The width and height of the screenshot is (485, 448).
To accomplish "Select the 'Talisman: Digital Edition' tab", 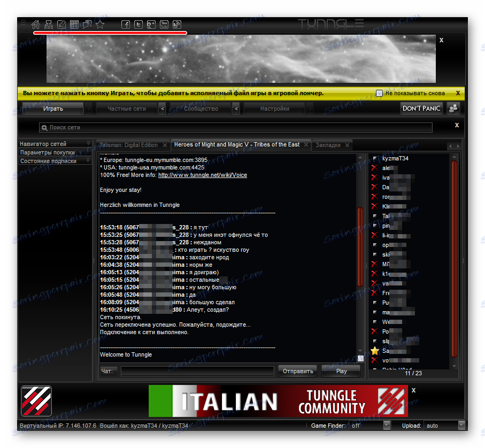I will (x=129, y=145).
